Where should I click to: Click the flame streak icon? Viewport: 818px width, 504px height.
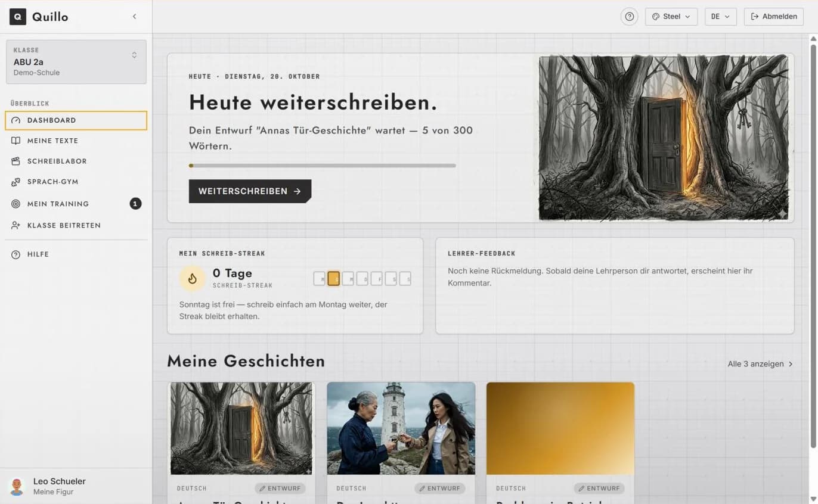[x=192, y=278]
